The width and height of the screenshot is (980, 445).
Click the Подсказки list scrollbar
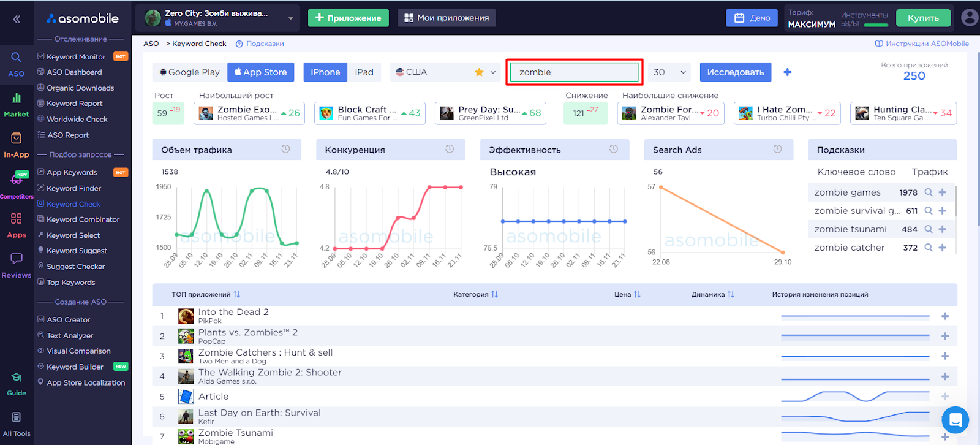coord(956,201)
